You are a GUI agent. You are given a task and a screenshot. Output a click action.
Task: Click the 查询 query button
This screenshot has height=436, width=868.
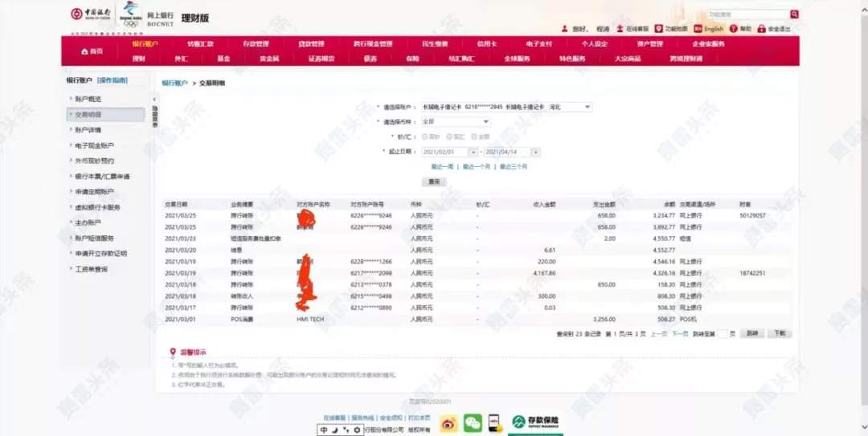[434, 181]
